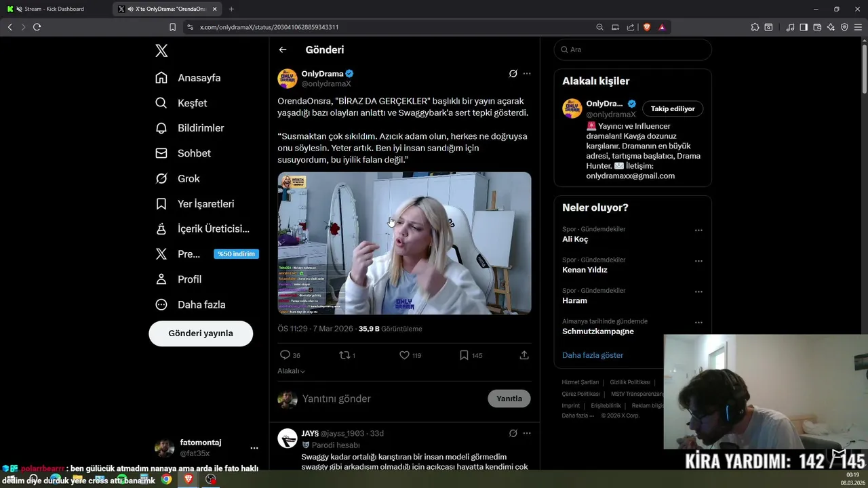Image resolution: width=868 pixels, height=488 pixels.
Task: Open the Alakalı sort dropdown
Action: coord(292,371)
